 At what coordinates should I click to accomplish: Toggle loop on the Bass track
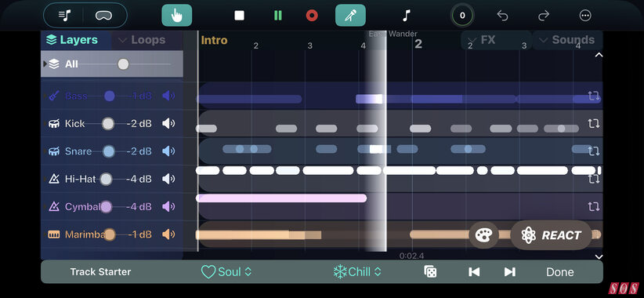click(x=594, y=96)
